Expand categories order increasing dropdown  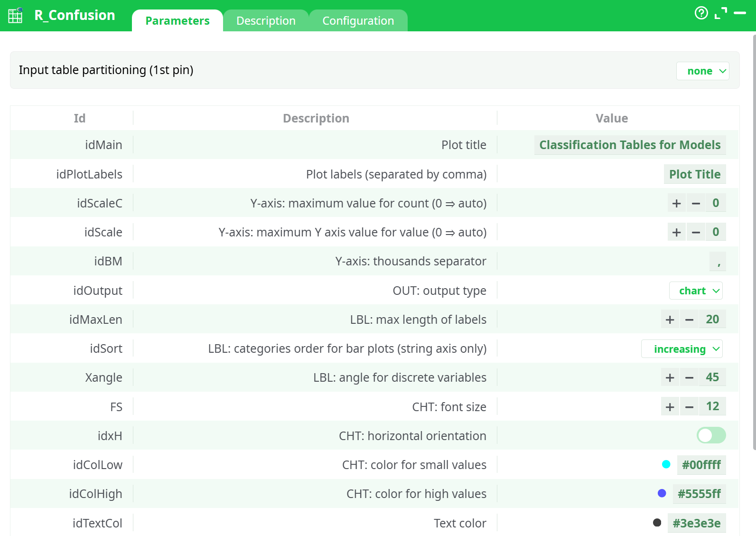coord(681,349)
